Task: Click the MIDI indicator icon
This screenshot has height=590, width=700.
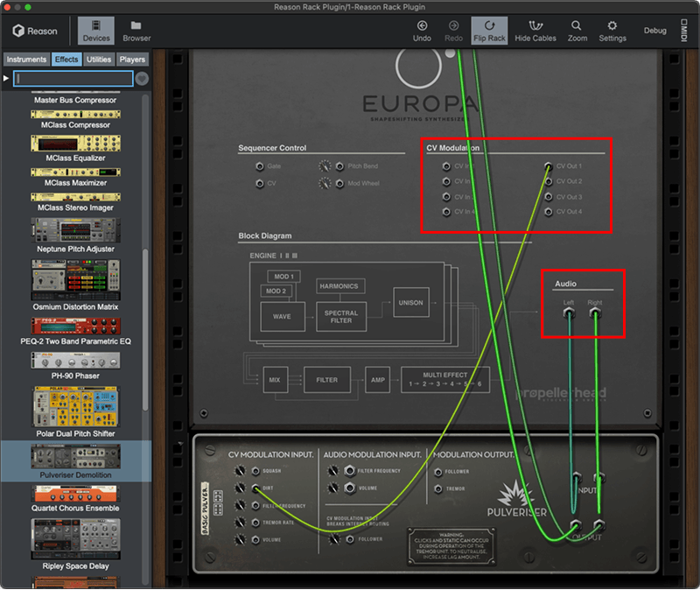Action: click(x=683, y=31)
